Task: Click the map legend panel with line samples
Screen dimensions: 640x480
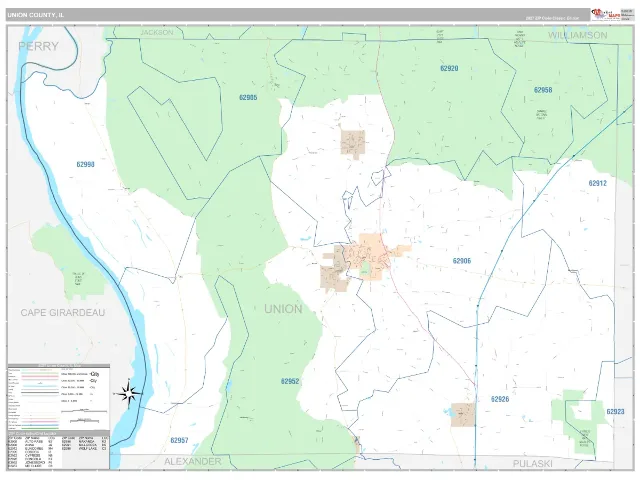Action: point(58,396)
